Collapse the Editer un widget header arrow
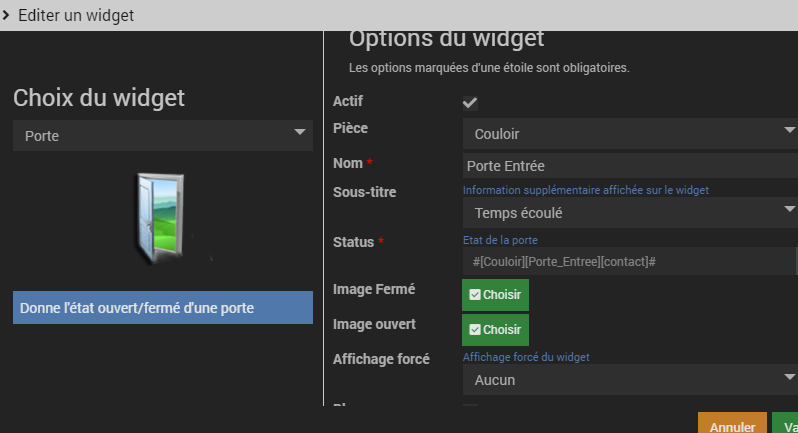 point(6,15)
